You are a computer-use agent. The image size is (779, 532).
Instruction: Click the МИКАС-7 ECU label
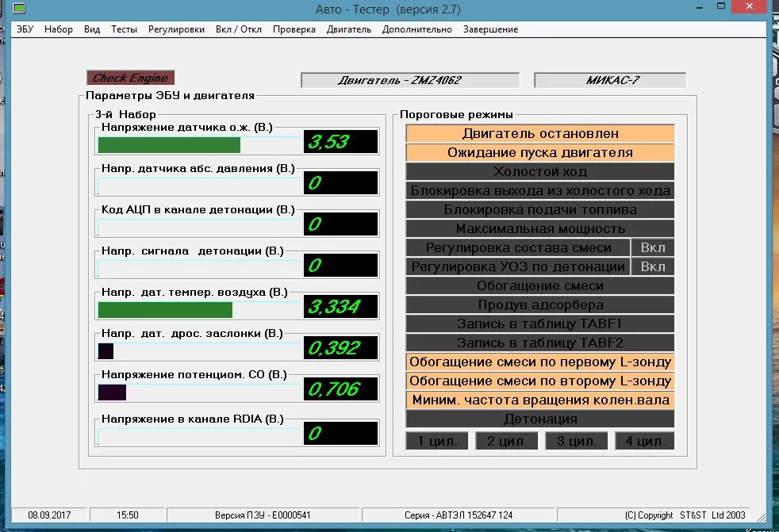[x=610, y=80]
